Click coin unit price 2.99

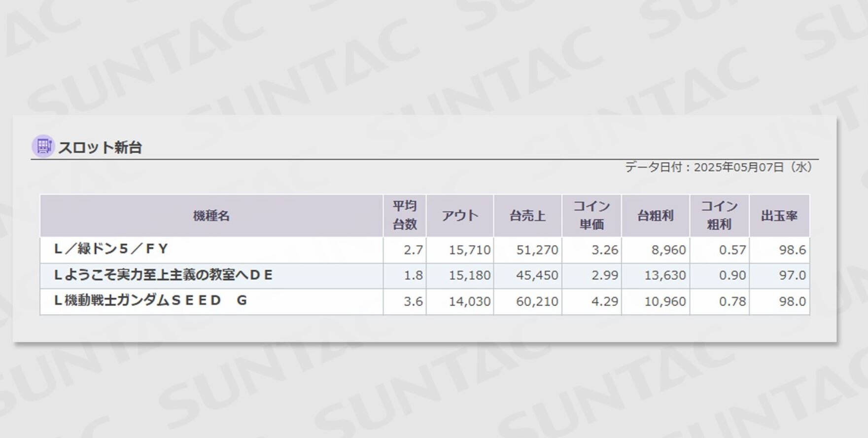tap(605, 275)
